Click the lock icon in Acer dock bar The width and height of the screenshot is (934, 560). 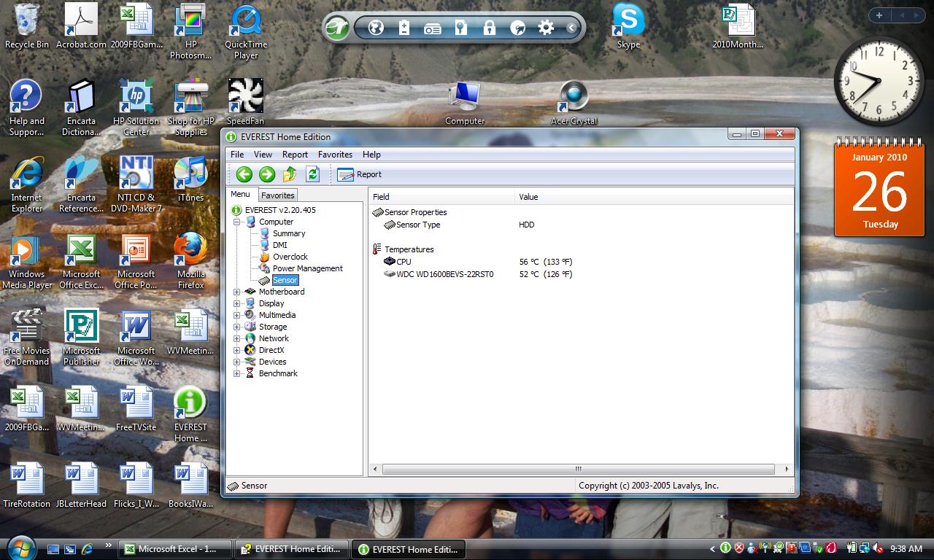click(489, 28)
